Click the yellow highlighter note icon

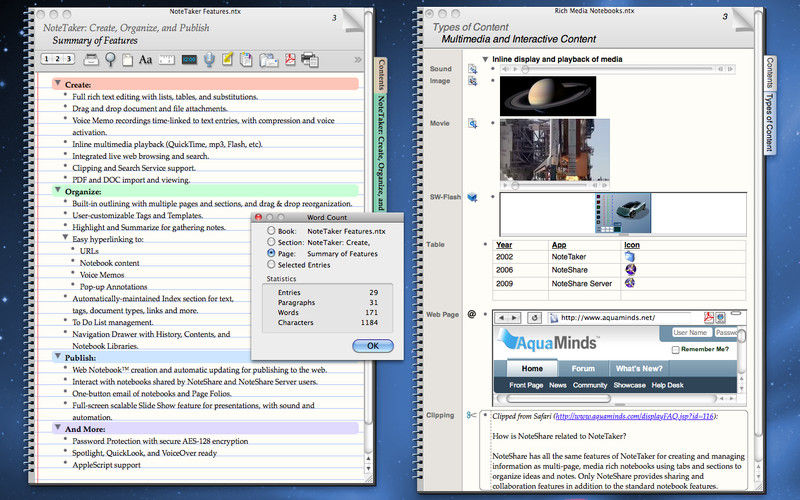pos(228,59)
